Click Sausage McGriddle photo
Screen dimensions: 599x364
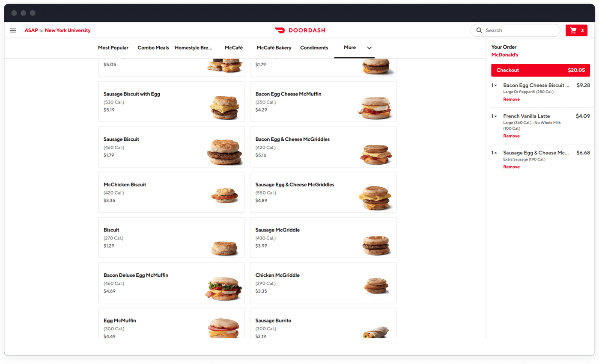point(376,246)
